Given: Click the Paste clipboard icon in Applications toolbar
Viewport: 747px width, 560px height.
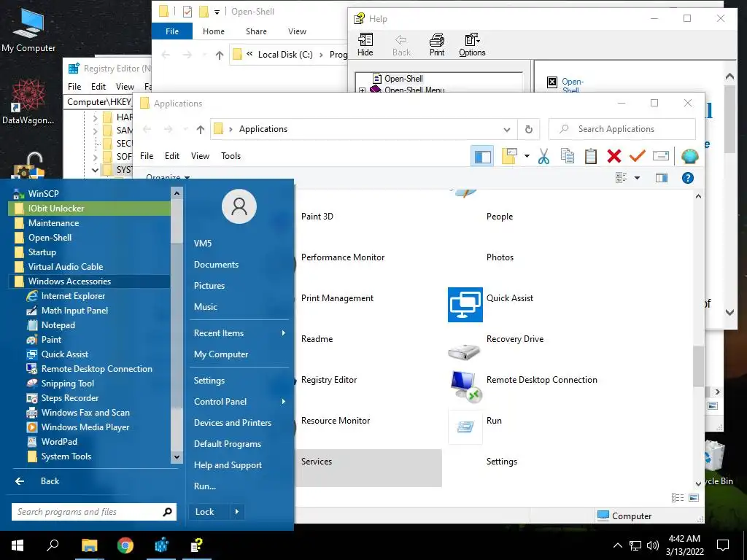Looking at the screenshot, I should click(x=591, y=156).
